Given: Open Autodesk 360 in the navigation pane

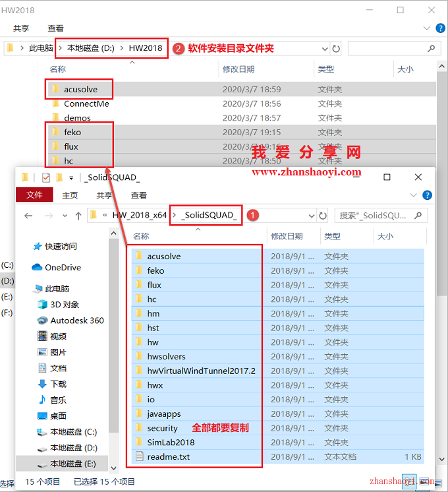Looking at the screenshot, I should (x=70, y=321).
